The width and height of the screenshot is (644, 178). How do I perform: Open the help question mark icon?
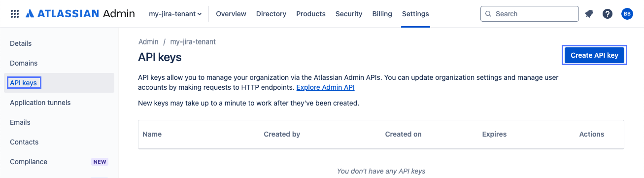coord(608,14)
